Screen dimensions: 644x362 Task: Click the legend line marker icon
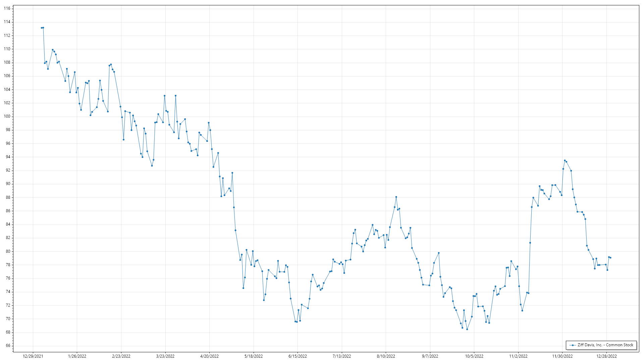pos(573,345)
